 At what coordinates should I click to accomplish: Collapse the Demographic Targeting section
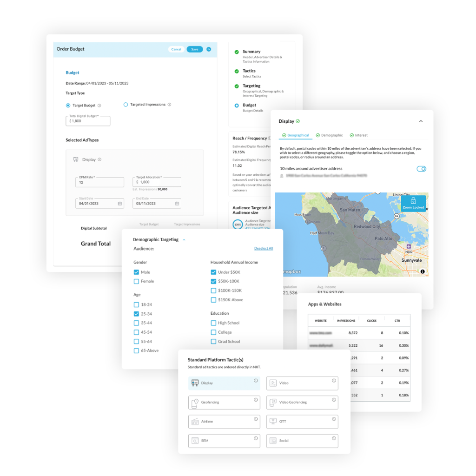point(184,240)
